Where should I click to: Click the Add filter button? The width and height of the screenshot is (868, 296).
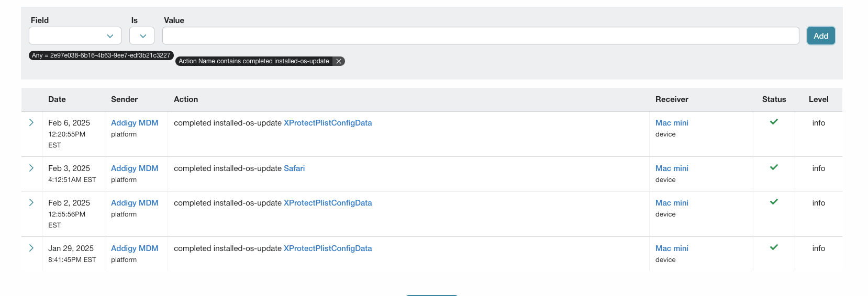point(821,36)
